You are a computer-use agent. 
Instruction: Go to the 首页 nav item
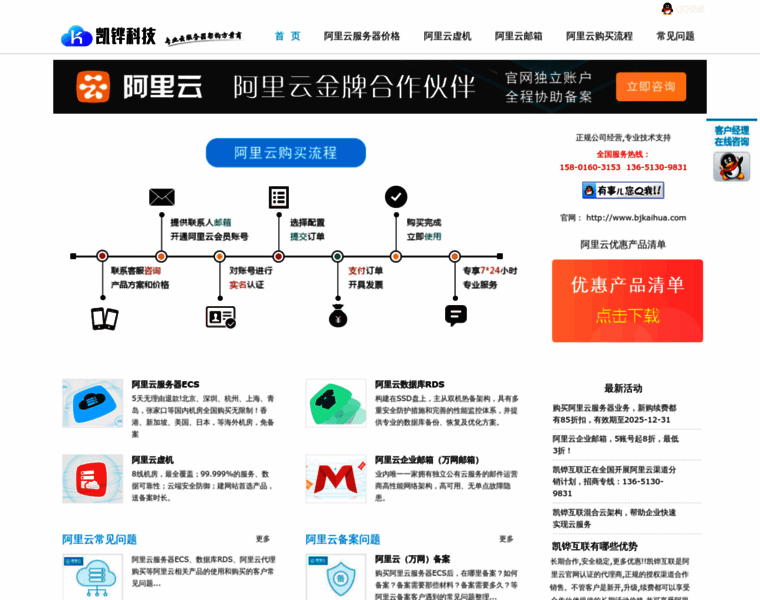tap(287, 36)
